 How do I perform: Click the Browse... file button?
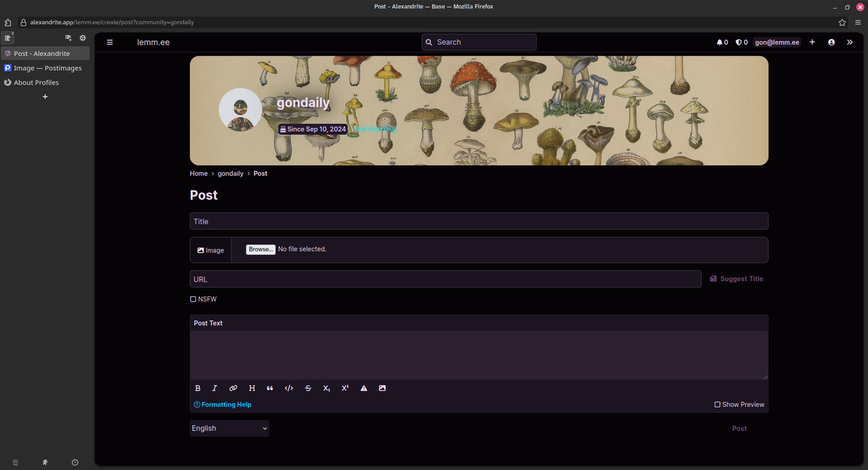tap(260, 250)
